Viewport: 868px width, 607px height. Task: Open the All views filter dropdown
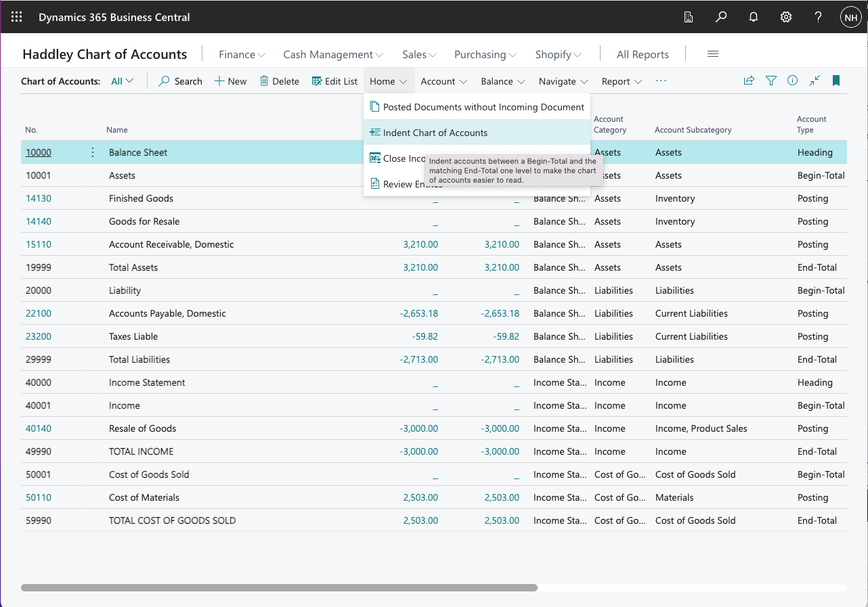point(123,81)
